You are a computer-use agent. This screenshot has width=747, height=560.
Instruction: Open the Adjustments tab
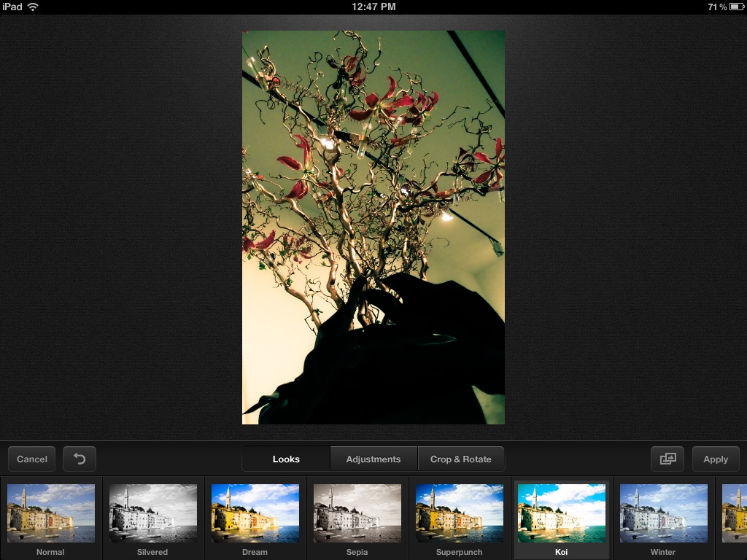[x=373, y=459]
